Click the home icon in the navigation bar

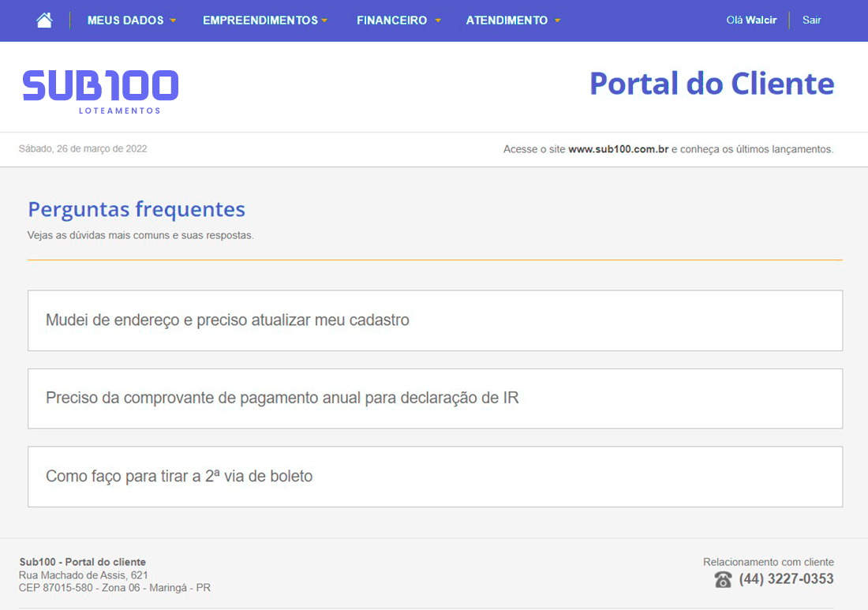(x=43, y=20)
